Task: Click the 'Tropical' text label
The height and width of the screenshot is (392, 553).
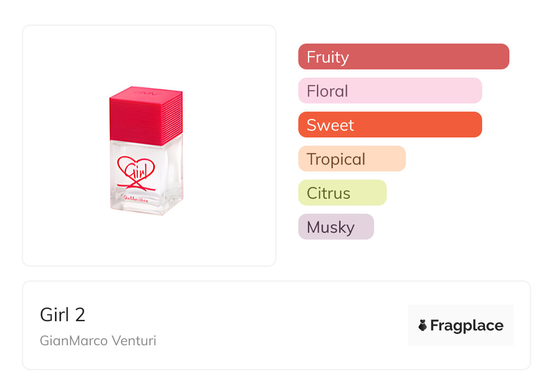Action: pyautogui.click(x=336, y=159)
